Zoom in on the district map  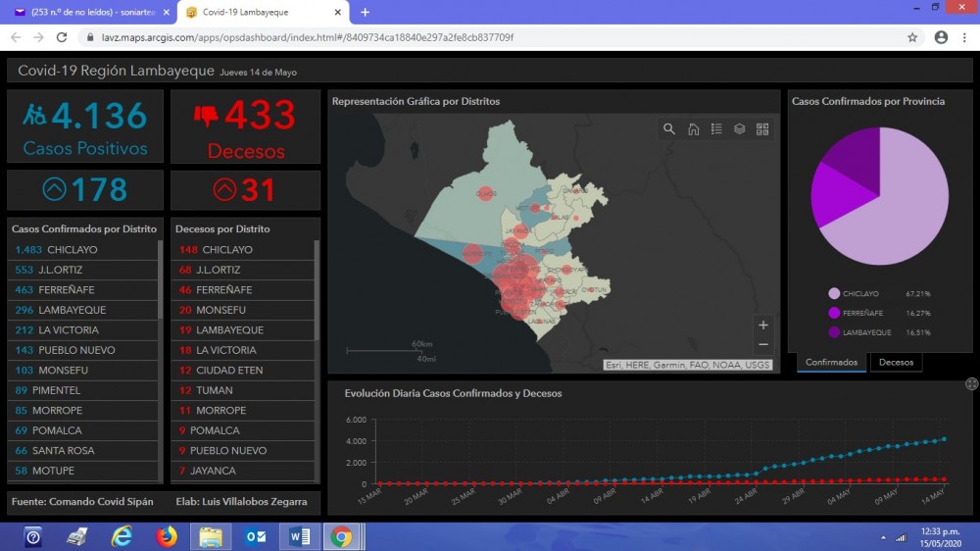tap(763, 325)
